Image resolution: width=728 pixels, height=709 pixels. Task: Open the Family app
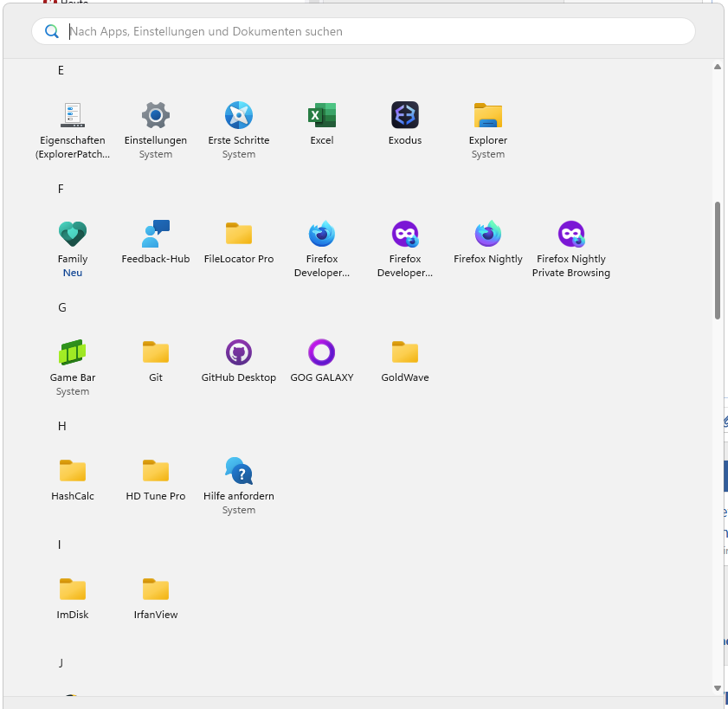tap(73, 248)
